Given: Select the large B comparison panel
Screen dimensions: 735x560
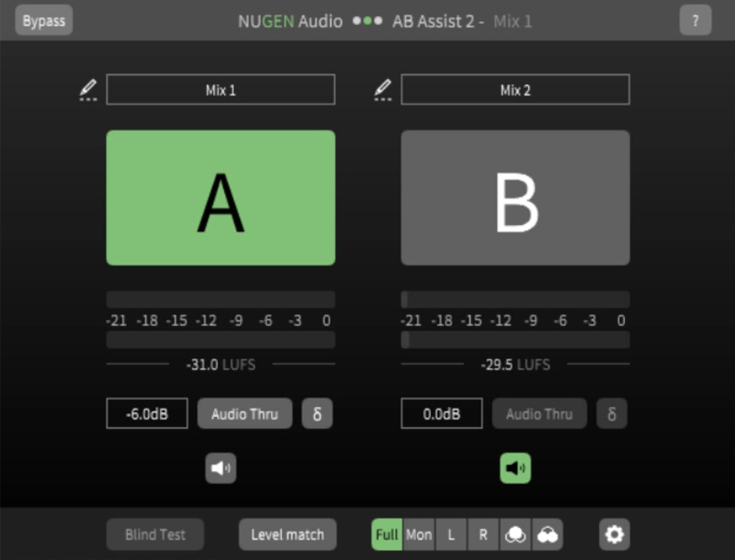Looking at the screenshot, I should pos(514,197).
